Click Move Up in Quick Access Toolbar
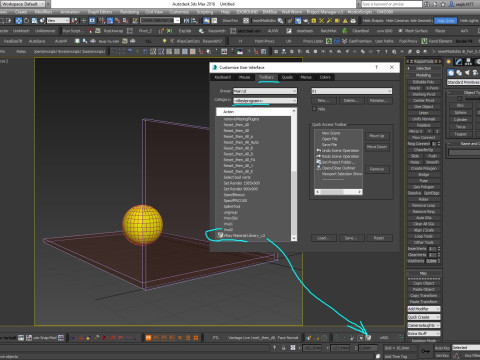This screenshot has width=480, height=360. point(377,136)
